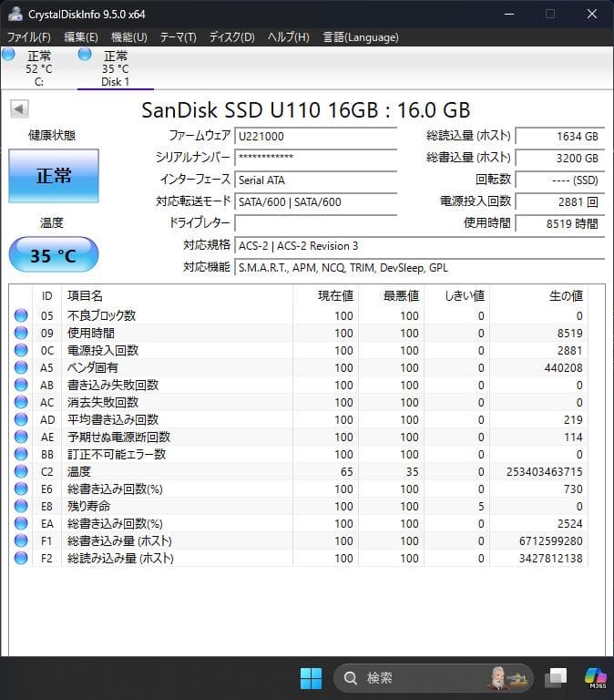The image size is (614, 700).
Task: Click status icon of AD 平均書き込み回数 row
Action: (x=21, y=419)
